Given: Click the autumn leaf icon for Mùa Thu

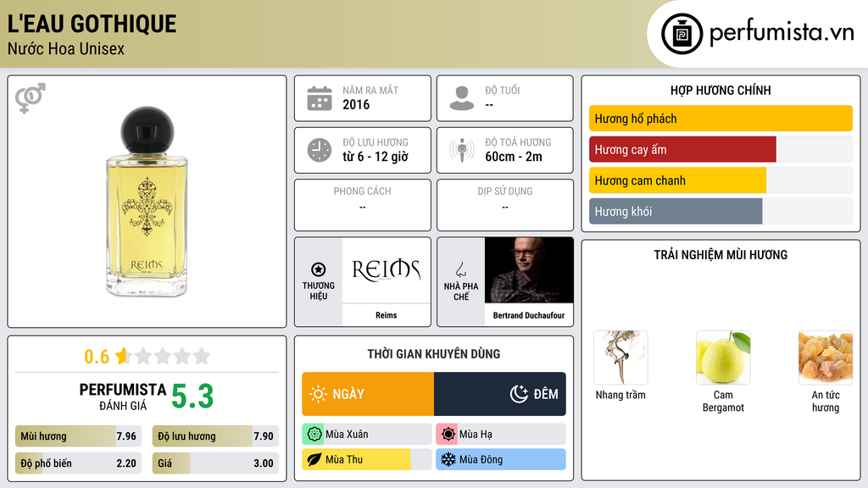Looking at the screenshot, I should (x=314, y=460).
